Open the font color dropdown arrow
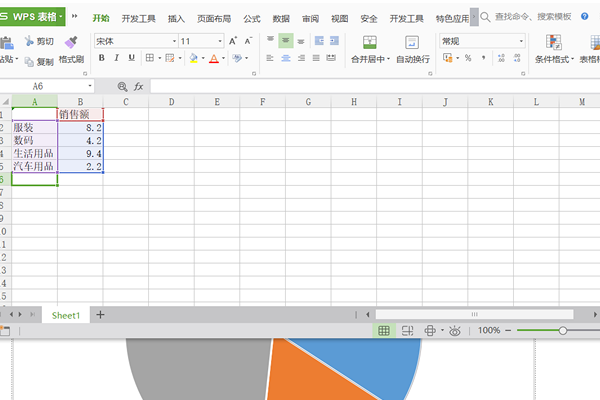Viewport: 600px width, 400px height. 223,59
